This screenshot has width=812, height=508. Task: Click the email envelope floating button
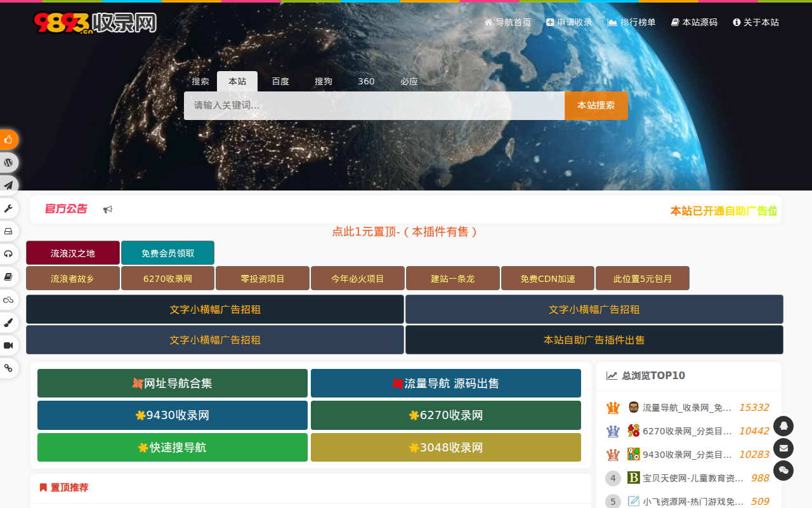783,448
